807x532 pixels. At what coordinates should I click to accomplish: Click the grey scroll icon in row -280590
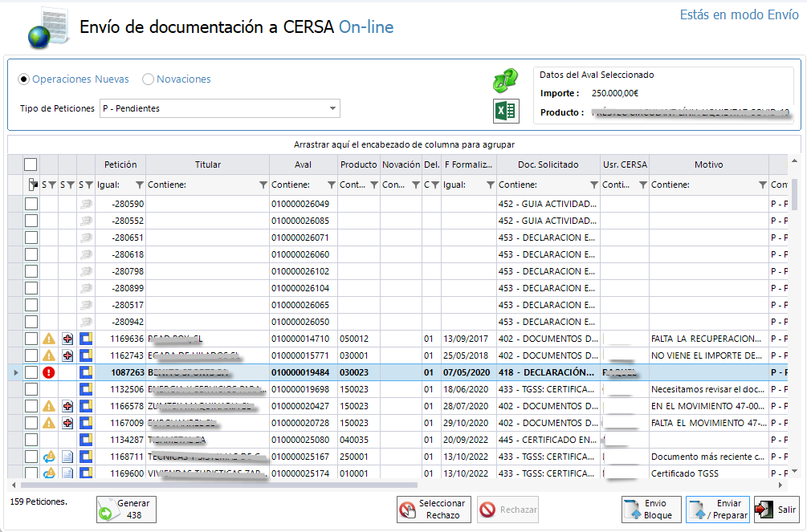[x=86, y=204]
